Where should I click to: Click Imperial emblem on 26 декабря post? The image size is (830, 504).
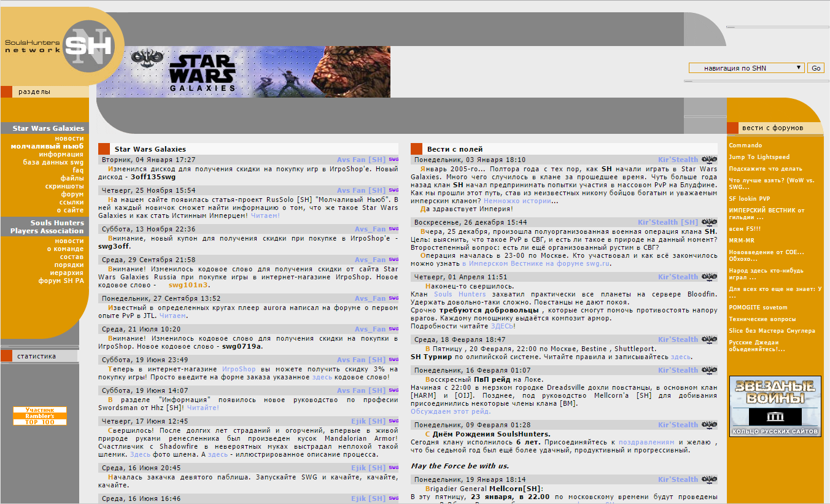(x=709, y=222)
